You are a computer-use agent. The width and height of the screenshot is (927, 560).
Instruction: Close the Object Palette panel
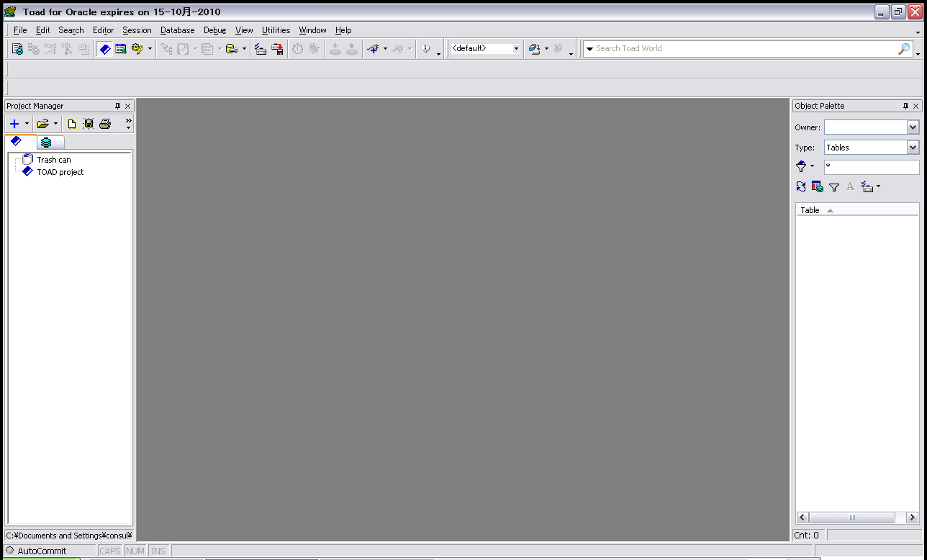(x=916, y=106)
